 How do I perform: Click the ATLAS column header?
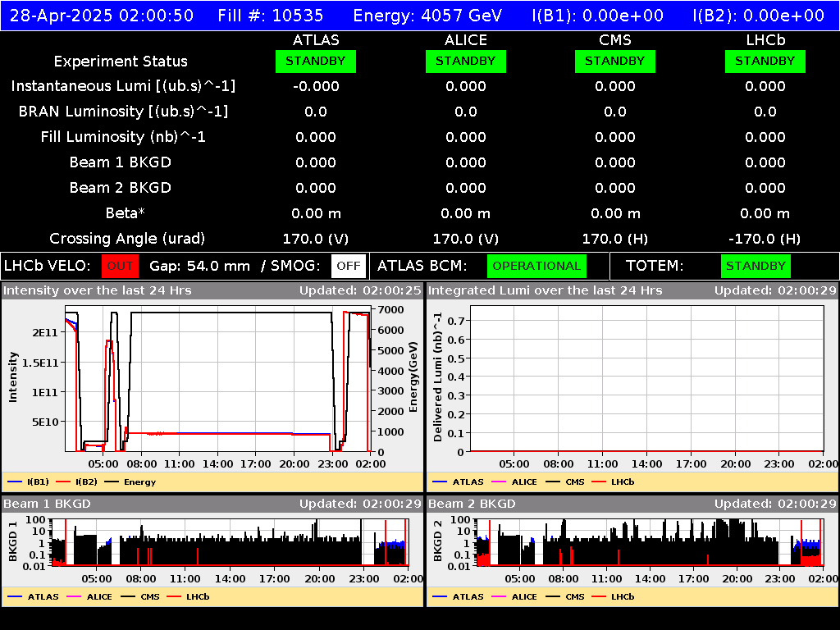pos(316,40)
